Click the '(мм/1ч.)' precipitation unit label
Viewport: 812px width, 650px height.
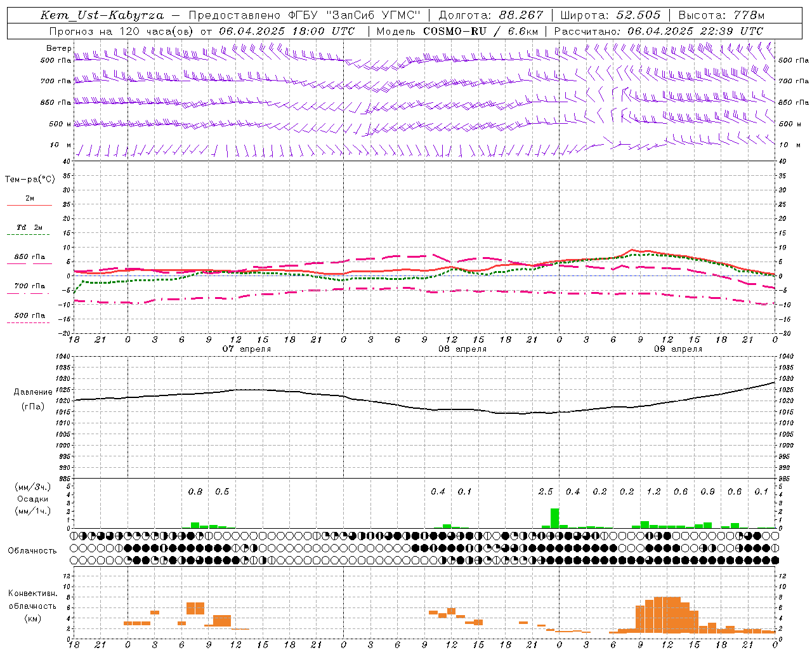pyautogui.click(x=33, y=511)
